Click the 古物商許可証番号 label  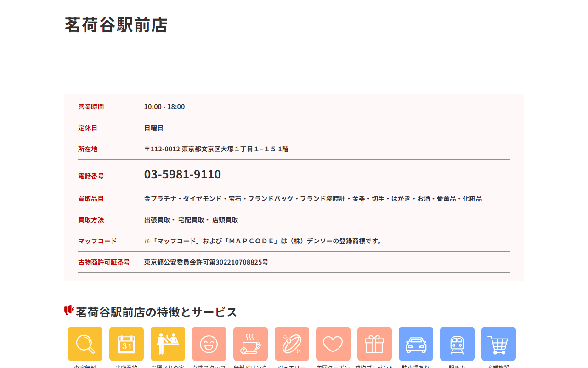[x=104, y=262]
